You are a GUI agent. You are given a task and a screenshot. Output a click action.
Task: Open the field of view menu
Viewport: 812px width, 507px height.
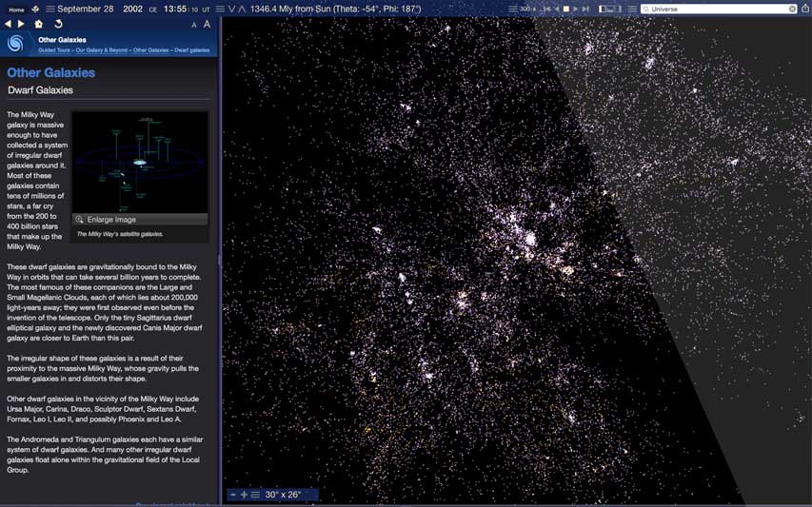(x=255, y=495)
